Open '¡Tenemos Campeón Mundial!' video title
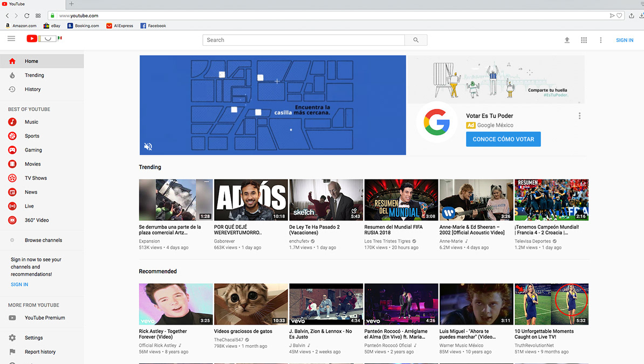The width and height of the screenshot is (644, 364). pos(547,230)
